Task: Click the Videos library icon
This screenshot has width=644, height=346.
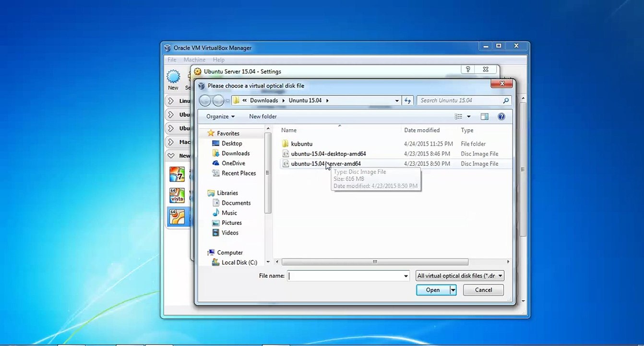Action: tap(215, 233)
